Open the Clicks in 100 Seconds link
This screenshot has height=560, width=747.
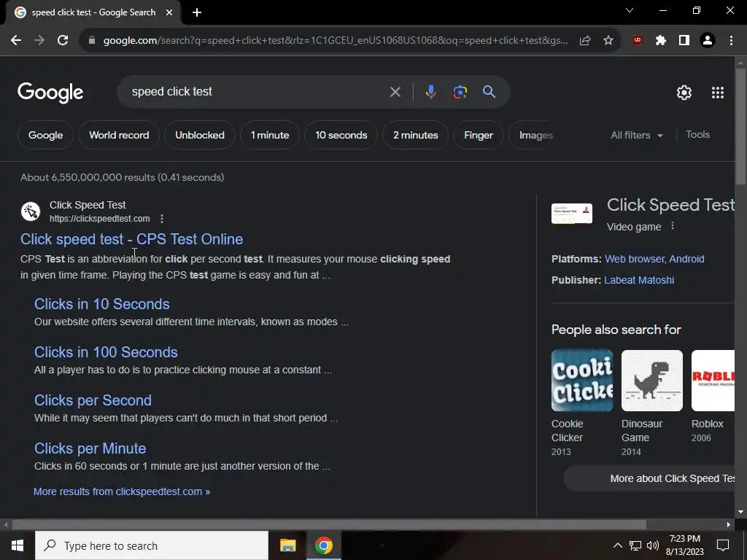tap(106, 352)
